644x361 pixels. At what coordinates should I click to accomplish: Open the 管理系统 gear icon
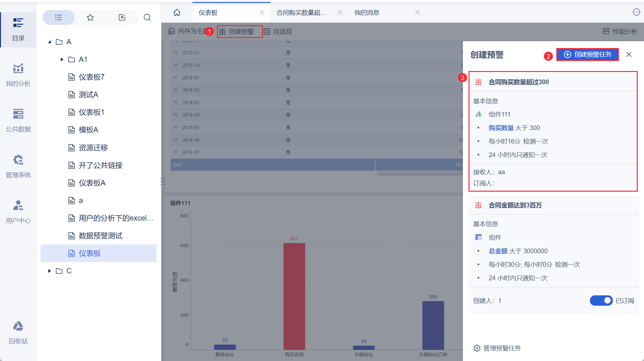point(18,166)
